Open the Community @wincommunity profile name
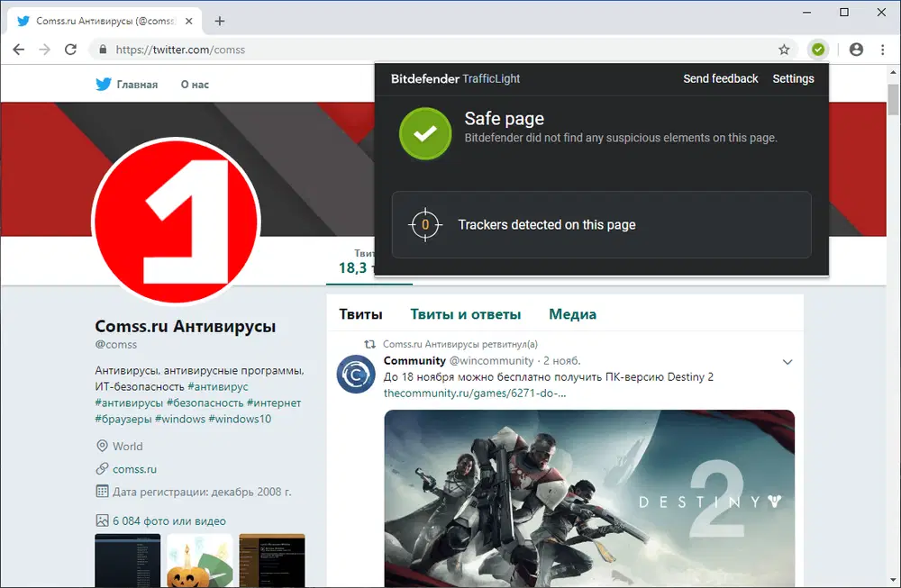901x588 pixels. tap(414, 360)
